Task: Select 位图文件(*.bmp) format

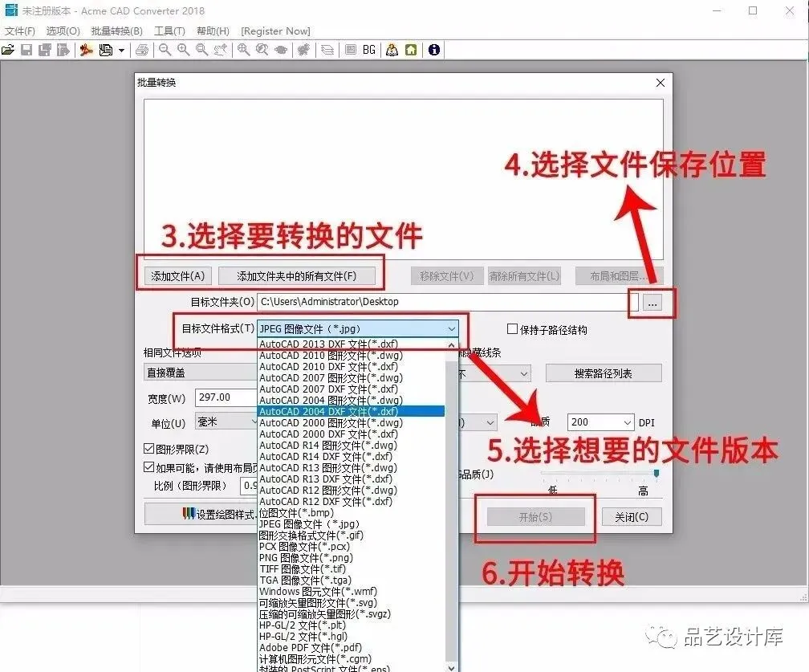Action: tap(351, 512)
